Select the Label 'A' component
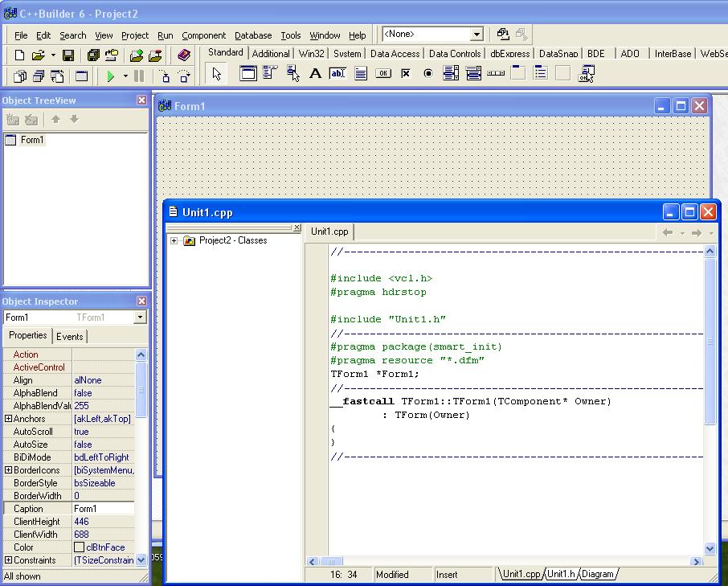 pos(315,73)
